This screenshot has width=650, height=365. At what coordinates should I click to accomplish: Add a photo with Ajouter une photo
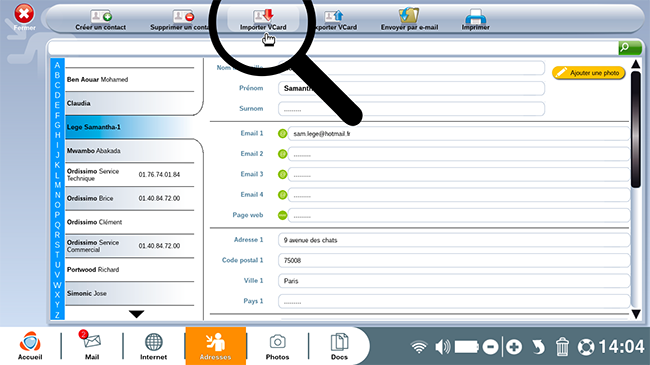[x=588, y=73]
